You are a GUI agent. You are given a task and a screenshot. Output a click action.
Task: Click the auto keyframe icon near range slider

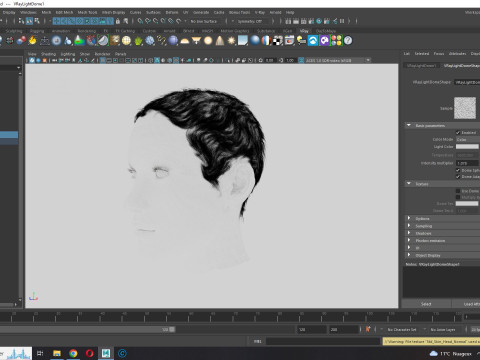click(368, 329)
